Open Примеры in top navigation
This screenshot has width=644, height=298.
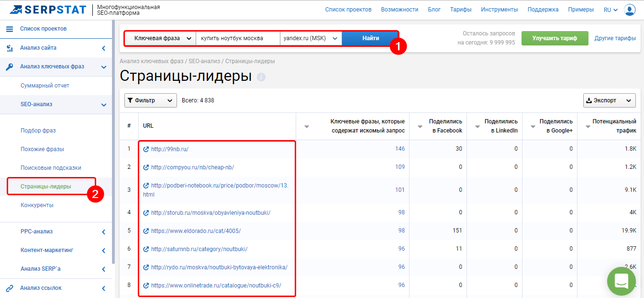coord(581,10)
